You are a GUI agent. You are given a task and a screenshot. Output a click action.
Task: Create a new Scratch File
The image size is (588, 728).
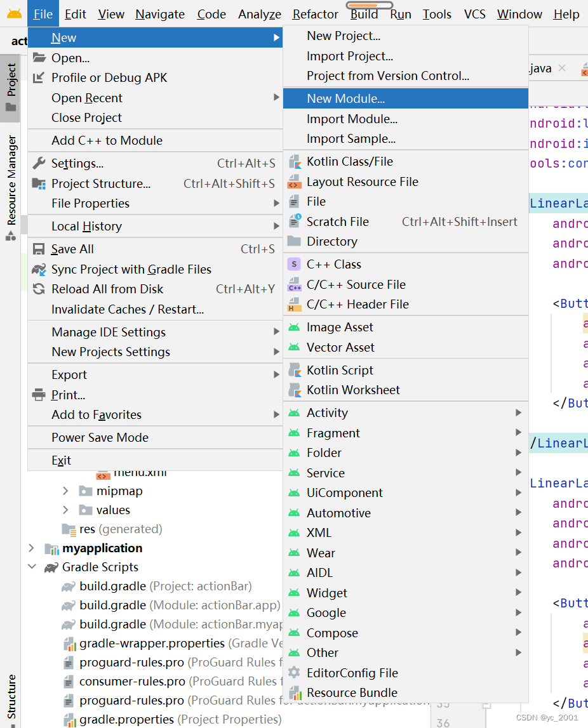coord(338,222)
